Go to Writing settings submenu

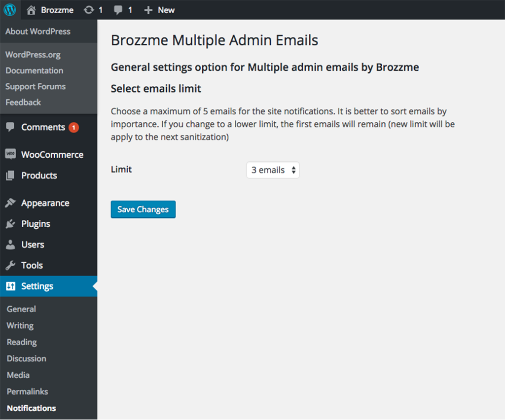pos(20,326)
